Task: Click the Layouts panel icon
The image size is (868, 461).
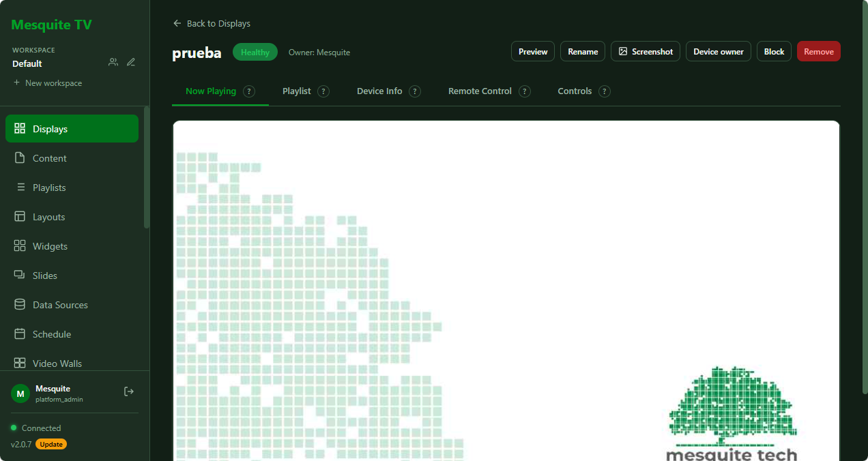Action: pyautogui.click(x=20, y=217)
